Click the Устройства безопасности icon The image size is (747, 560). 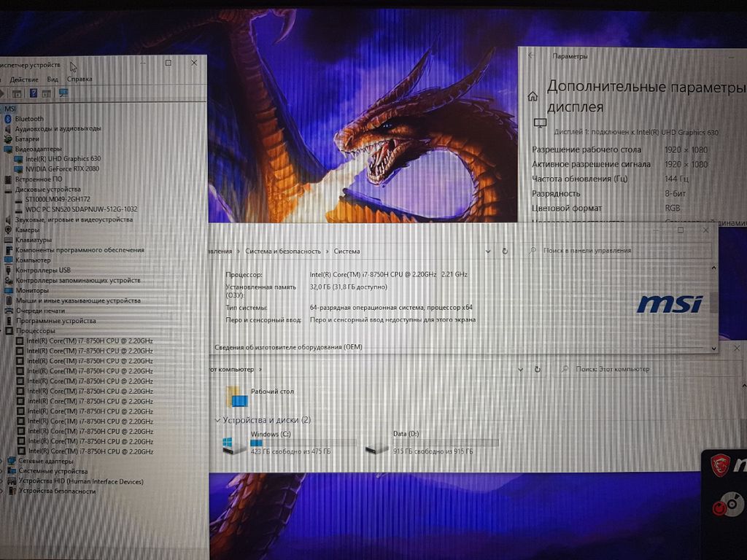pos(12,491)
